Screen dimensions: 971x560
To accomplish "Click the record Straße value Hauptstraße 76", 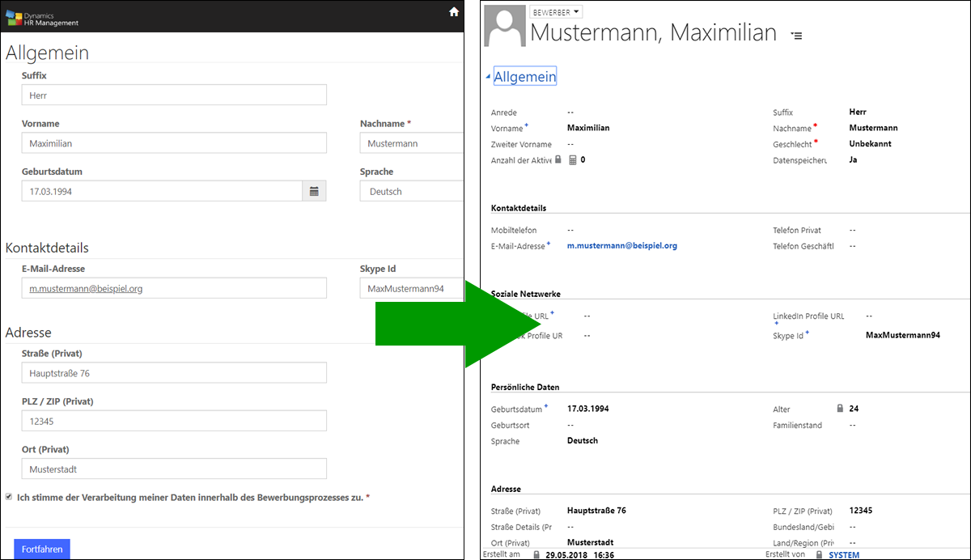I will coord(597,511).
